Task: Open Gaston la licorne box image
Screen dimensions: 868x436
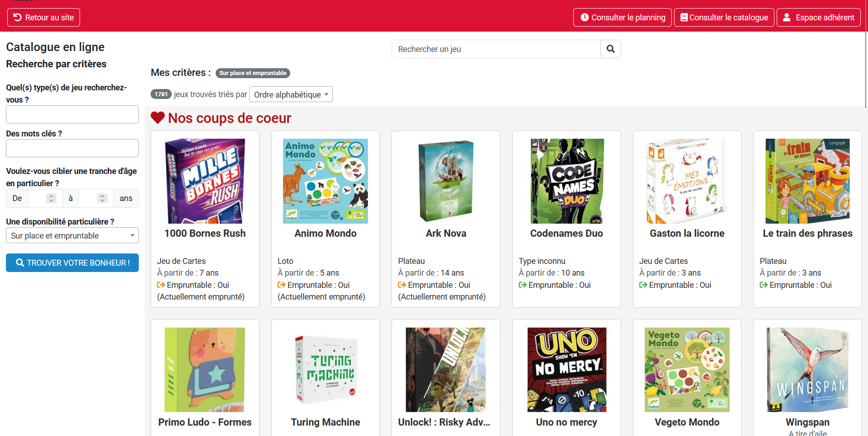Action: pyautogui.click(x=687, y=181)
